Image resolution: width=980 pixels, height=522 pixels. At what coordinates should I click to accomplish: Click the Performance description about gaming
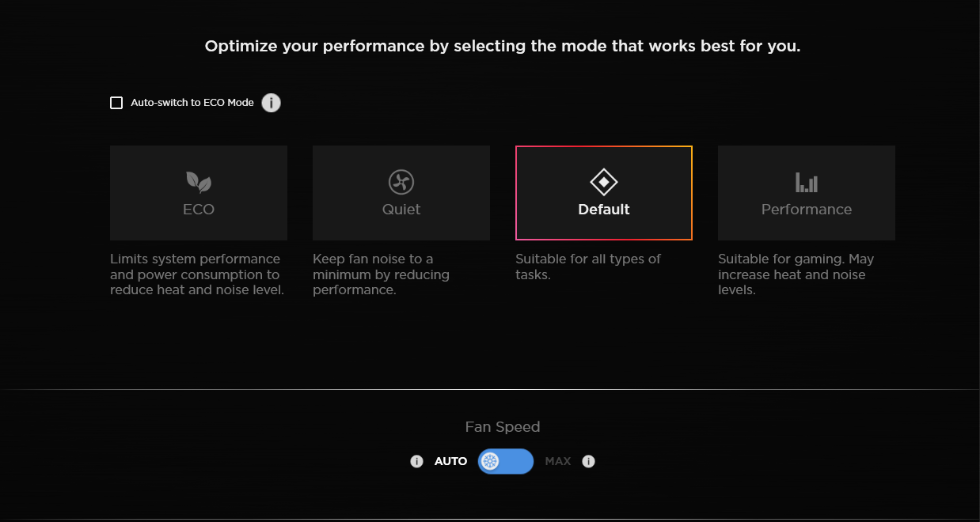(x=796, y=274)
